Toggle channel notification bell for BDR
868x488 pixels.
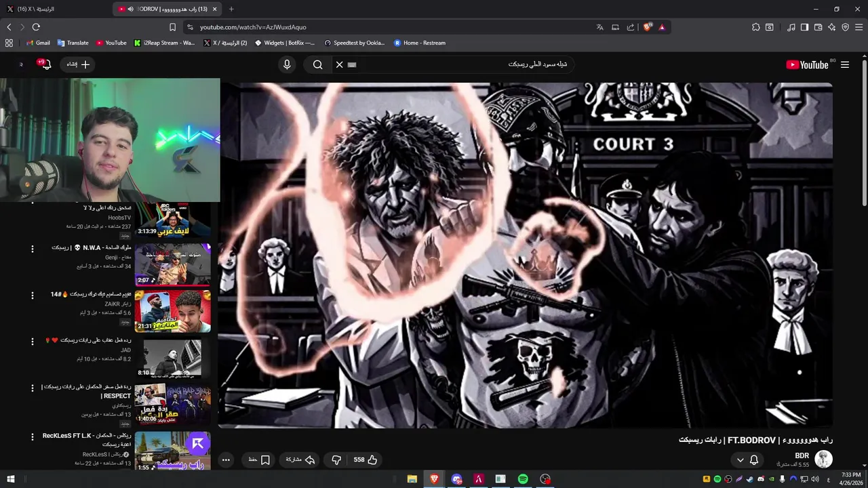click(x=754, y=460)
